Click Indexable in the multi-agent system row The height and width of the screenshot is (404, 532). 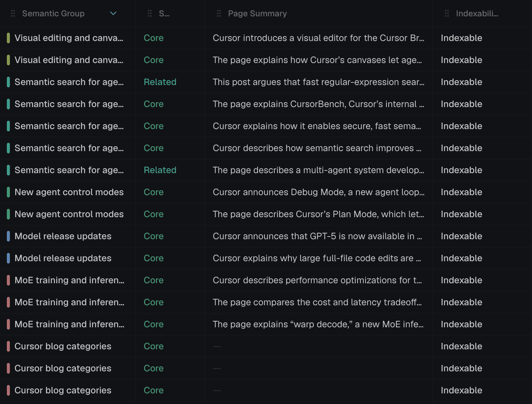pos(461,170)
